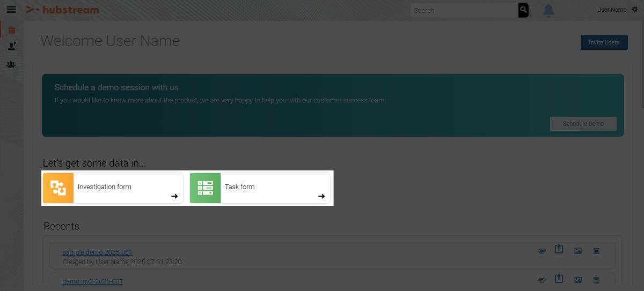Open the settings gear next to User Name
644x291 pixels.
click(635, 10)
